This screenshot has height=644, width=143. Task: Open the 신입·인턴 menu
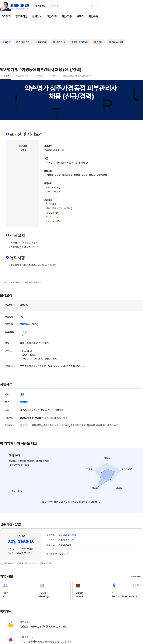[52, 16]
